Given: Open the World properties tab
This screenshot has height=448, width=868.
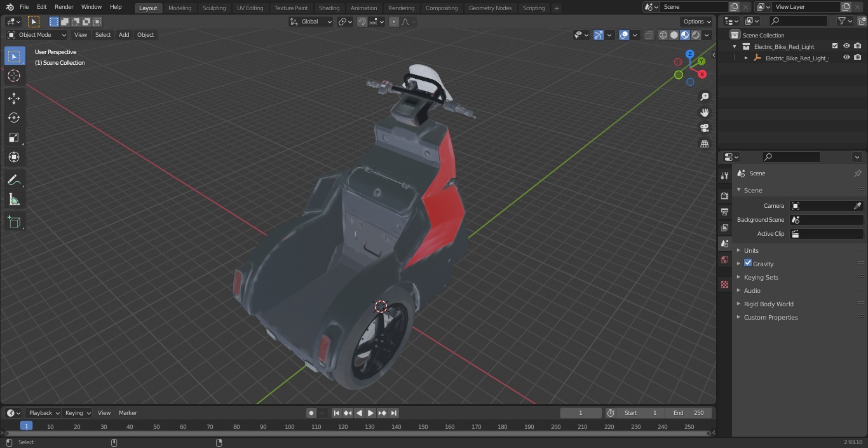Looking at the screenshot, I should [724, 260].
